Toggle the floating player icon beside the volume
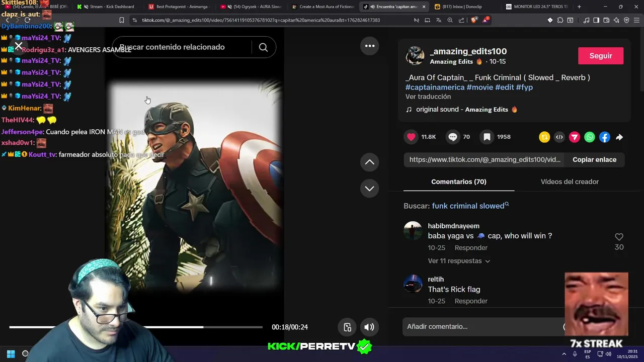644x362 pixels. tap(347, 327)
